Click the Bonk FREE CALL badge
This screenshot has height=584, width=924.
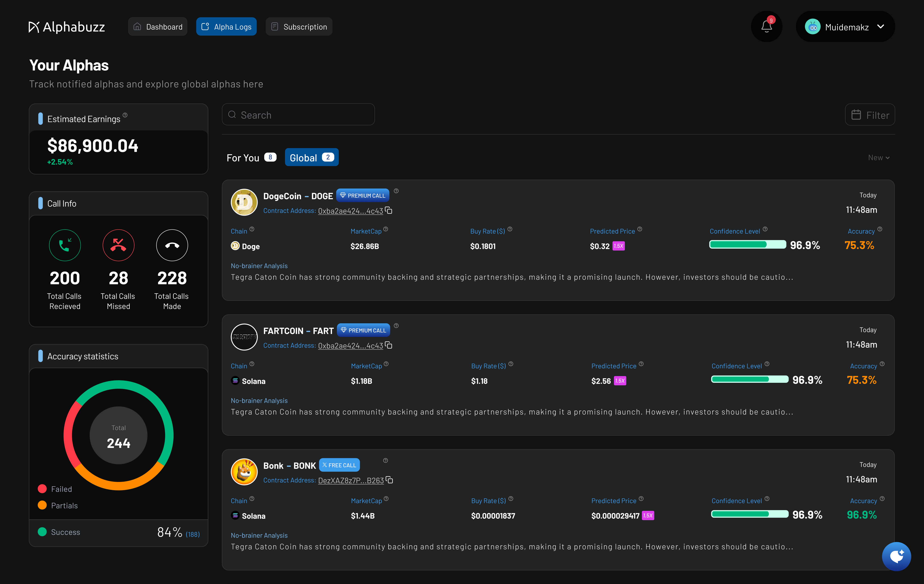(x=339, y=465)
